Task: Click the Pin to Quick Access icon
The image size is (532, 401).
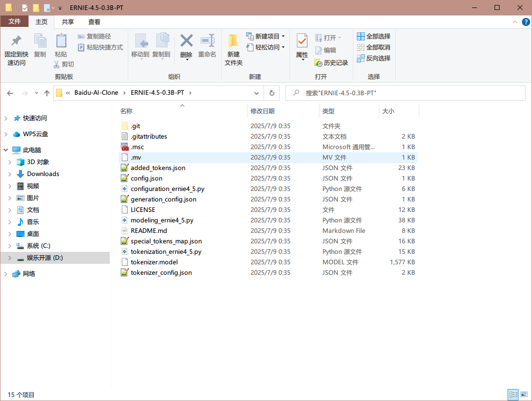Action: pos(16,41)
